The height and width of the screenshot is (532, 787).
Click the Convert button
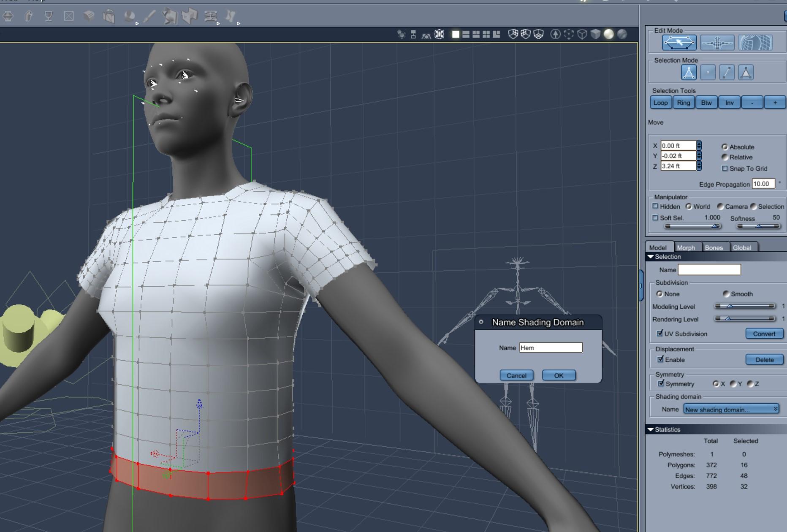click(764, 334)
